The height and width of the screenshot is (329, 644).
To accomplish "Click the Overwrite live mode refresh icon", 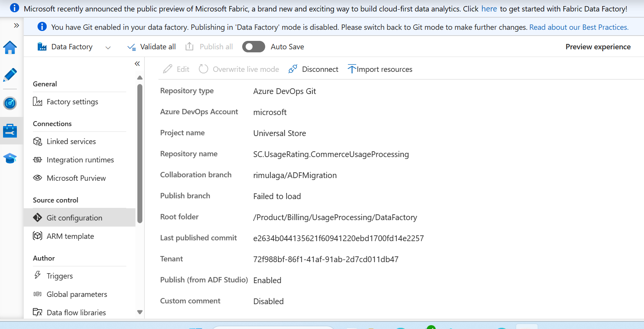I will (x=204, y=69).
